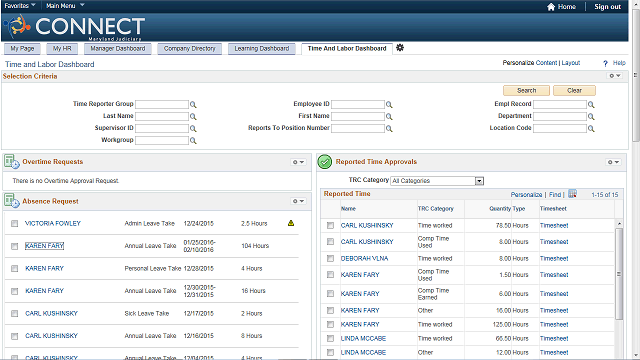Click the lookup icon beside Time Reporter Group
Viewport: 640px width, 360px height.
pos(193,105)
